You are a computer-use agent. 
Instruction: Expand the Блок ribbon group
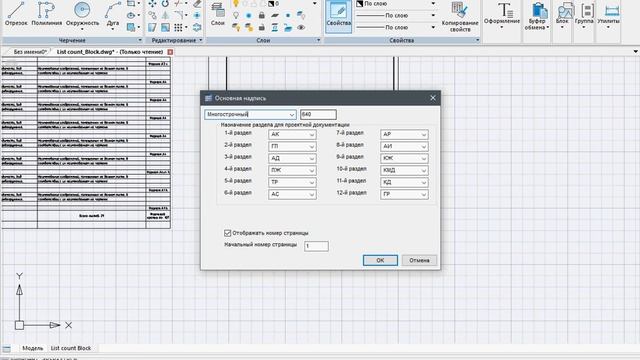tap(562, 27)
